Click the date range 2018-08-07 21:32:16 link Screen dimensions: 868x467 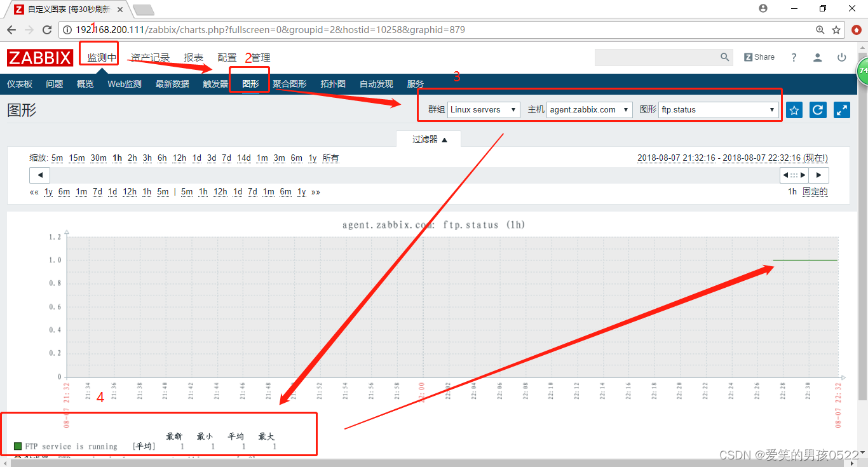pyautogui.click(x=677, y=158)
